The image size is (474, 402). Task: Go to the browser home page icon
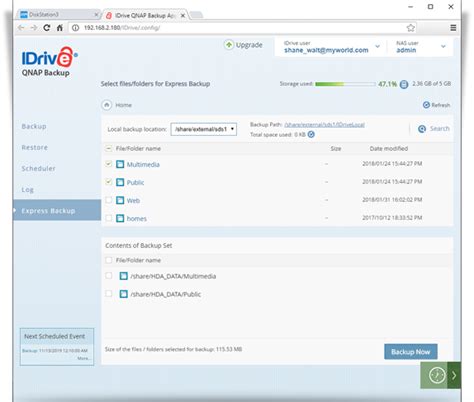[60, 28]
